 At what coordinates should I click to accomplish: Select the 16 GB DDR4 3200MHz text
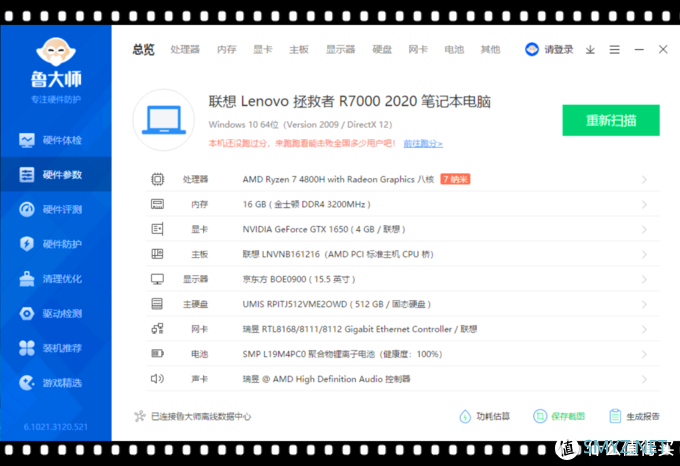[307, 204]
